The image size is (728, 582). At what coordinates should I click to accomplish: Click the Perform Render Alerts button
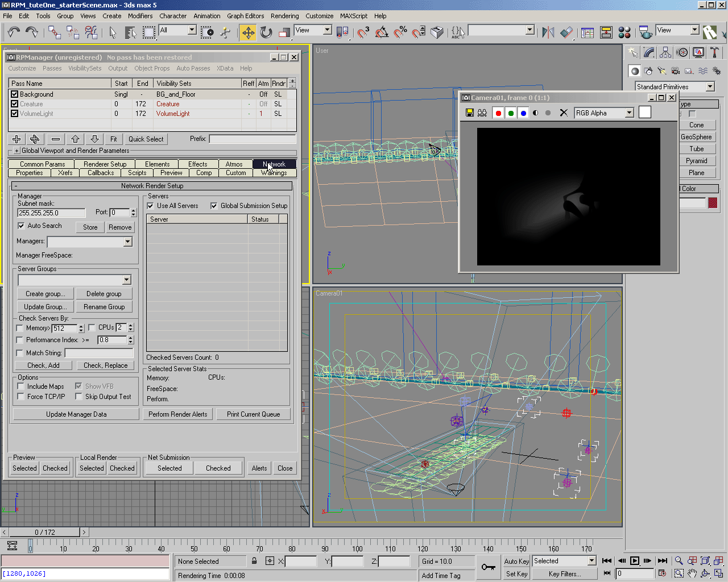coord(177,414)
